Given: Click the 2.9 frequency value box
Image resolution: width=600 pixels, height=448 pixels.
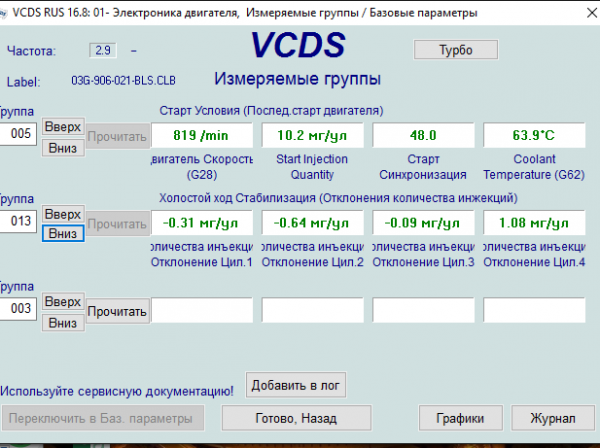Looking at the screenshot, I should (x=103, y=50).
